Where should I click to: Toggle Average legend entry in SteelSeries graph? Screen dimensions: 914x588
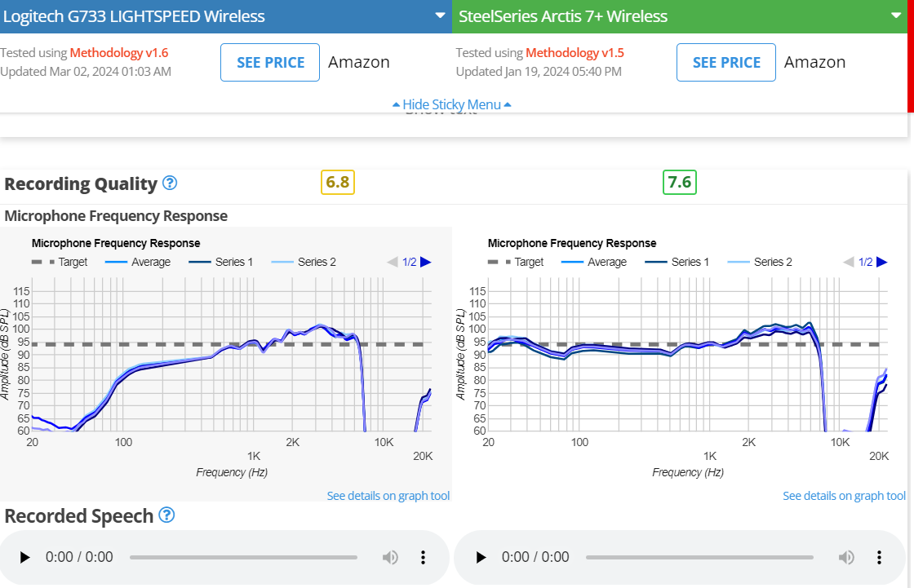(x=594, y=263)
